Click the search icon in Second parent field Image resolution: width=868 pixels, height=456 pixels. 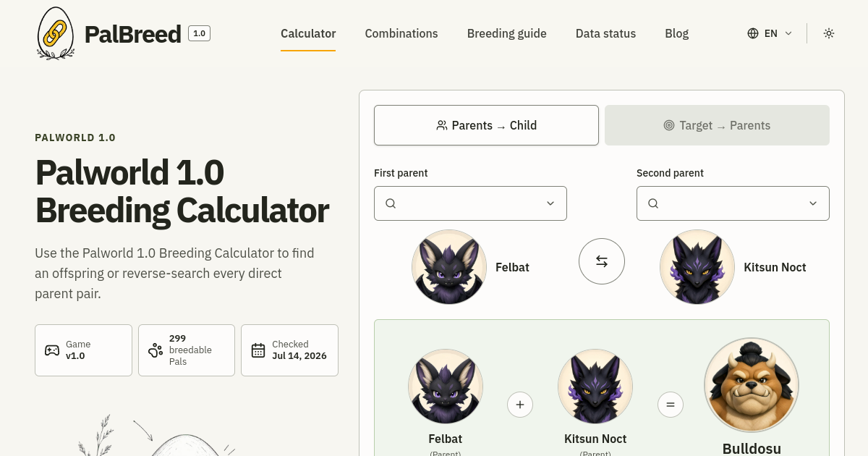(653, 203)
